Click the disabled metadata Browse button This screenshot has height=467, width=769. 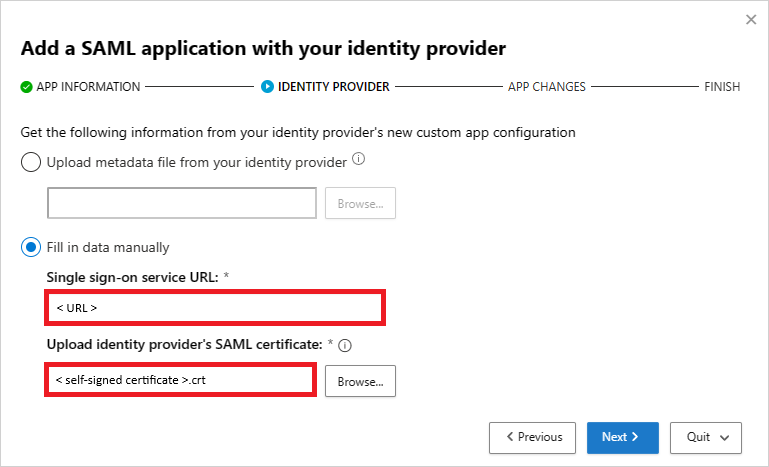[x=360, y=204]
